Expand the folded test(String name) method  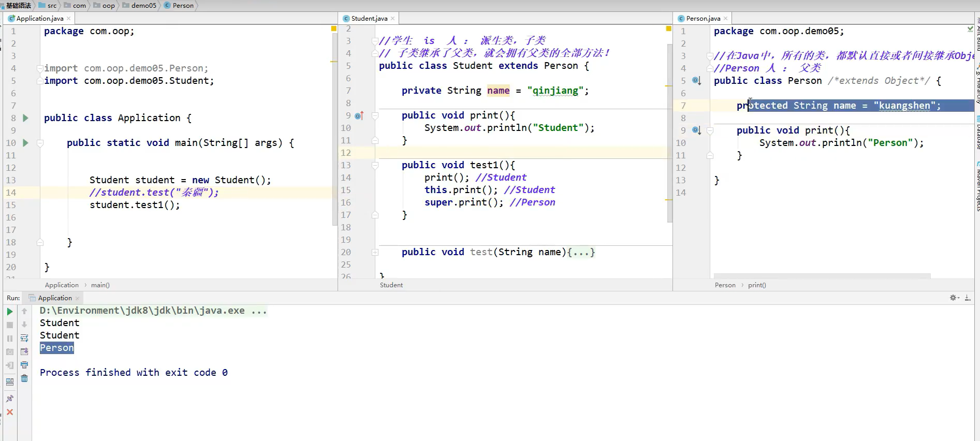click(x=375, y=252)
